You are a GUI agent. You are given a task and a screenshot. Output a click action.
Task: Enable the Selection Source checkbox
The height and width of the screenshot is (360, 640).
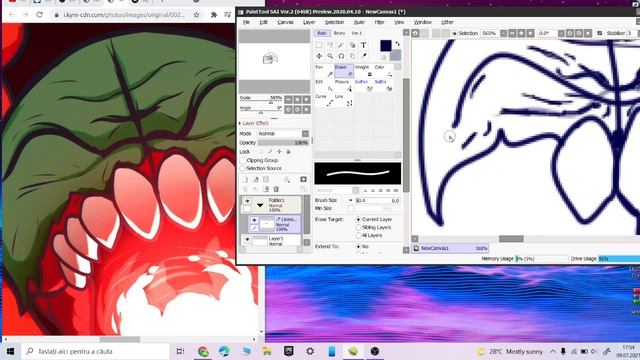(243, 168)
